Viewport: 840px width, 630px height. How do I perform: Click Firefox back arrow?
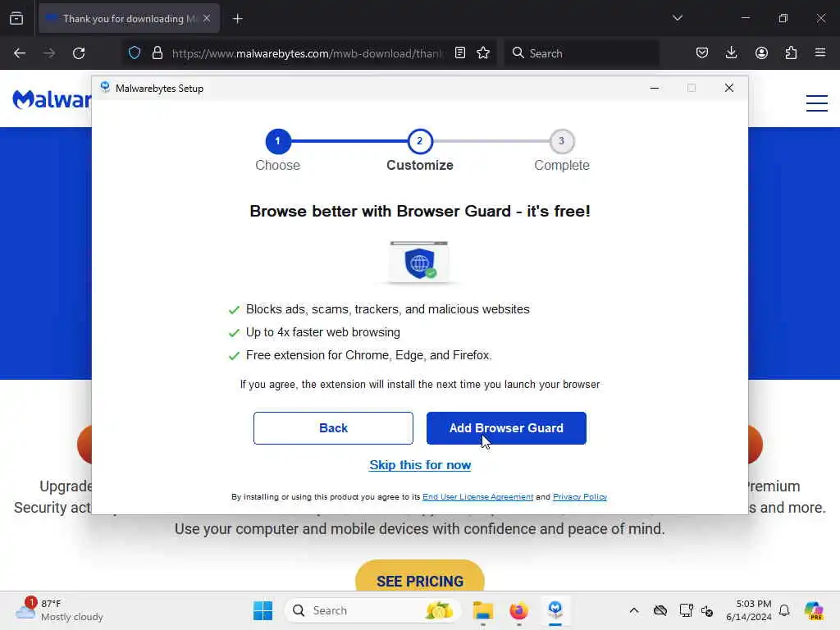[x=20, y=53]
